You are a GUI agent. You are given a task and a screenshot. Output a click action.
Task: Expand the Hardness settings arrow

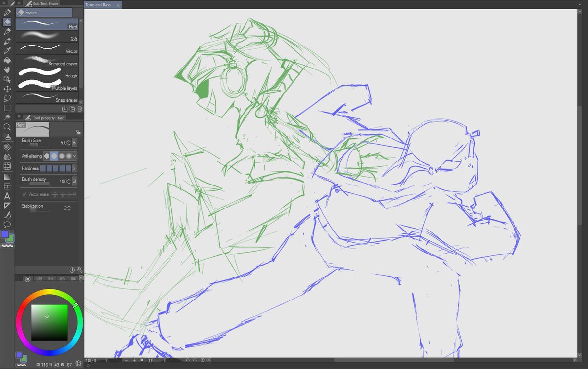(x=74, y=168)
